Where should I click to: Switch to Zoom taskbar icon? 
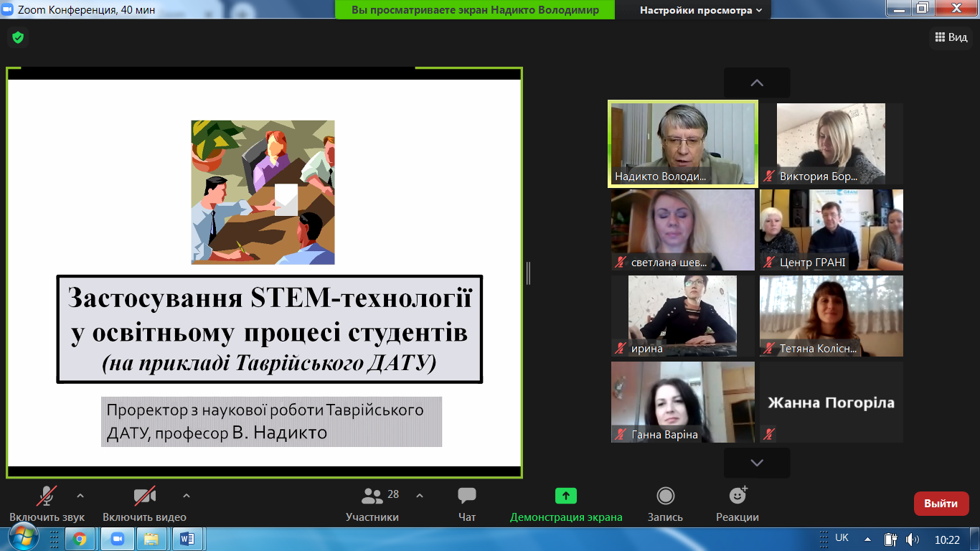click(x=116, y=539)
